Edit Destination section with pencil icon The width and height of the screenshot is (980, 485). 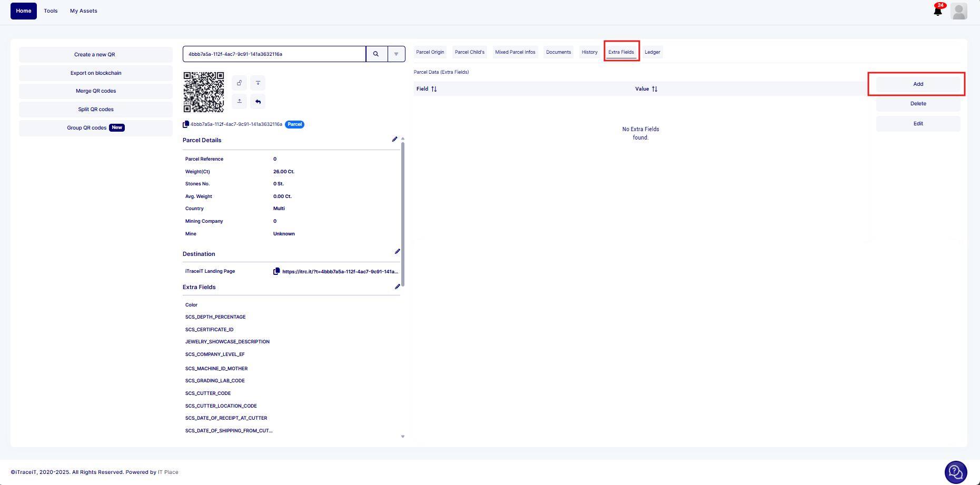(397, 252)
